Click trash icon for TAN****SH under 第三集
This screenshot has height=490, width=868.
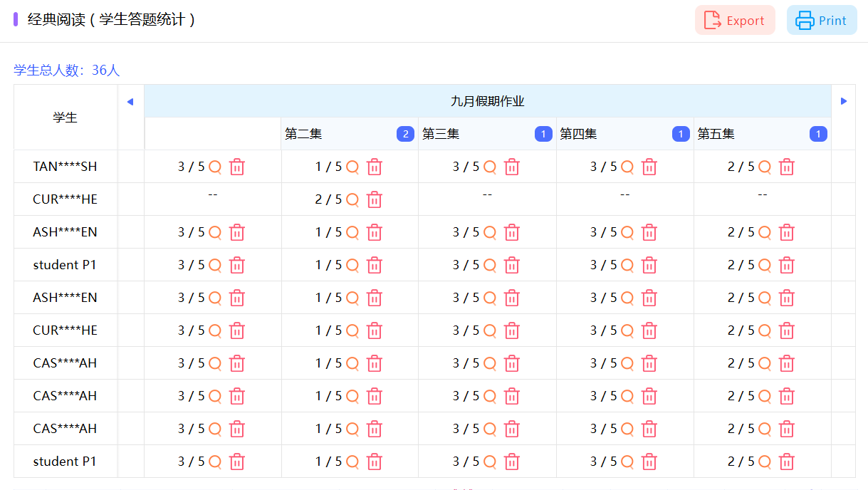click(512, 167)
